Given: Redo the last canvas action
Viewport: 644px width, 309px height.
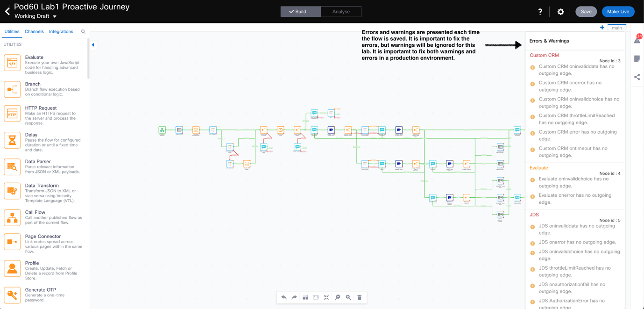Looking at the screenshot, I should point(294,297).
